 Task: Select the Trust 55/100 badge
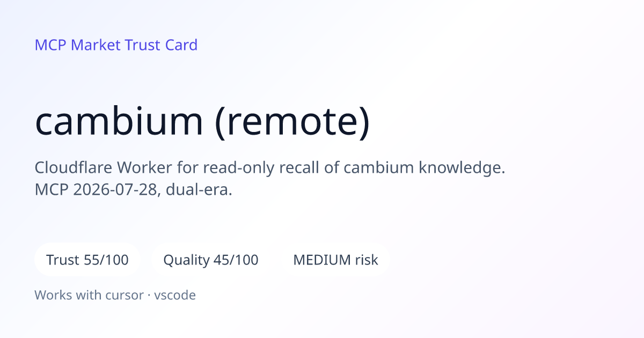pos(87,260)
